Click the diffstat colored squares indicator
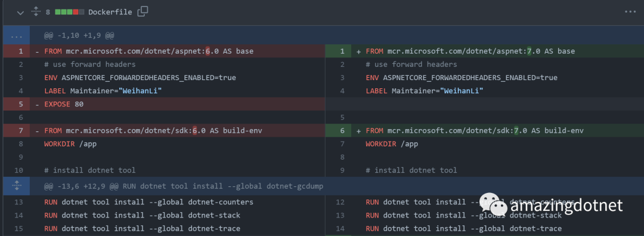644x236 pixels. pos(69,12)
